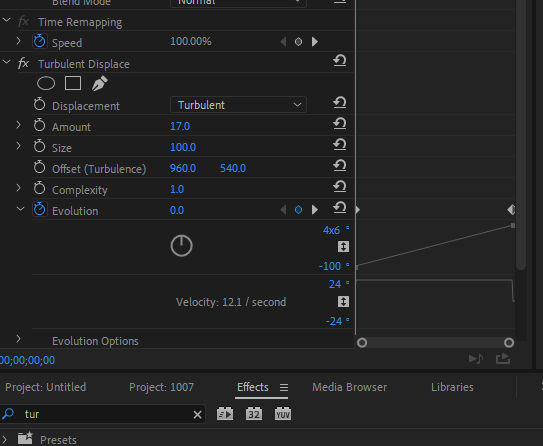Create ellipse mask for Turbulent Displace
The image size is (543, 446).
tap(46, 83)
